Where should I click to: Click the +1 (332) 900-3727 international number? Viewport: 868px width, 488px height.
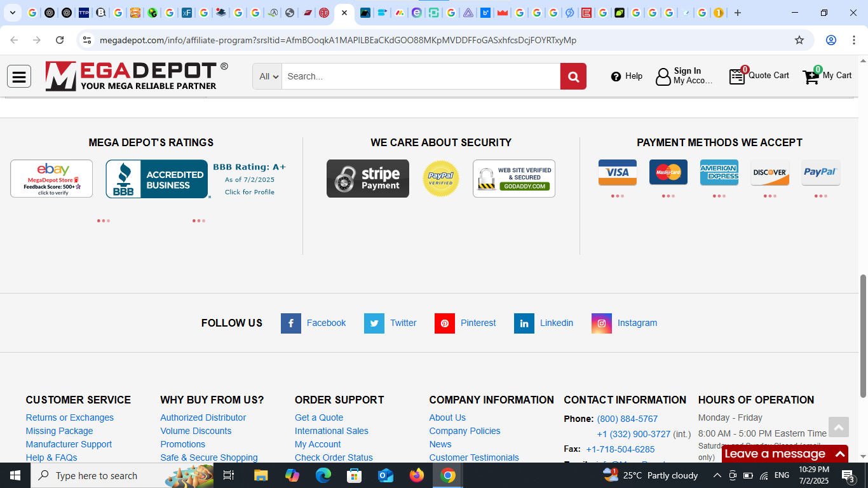tap(634, 434)
